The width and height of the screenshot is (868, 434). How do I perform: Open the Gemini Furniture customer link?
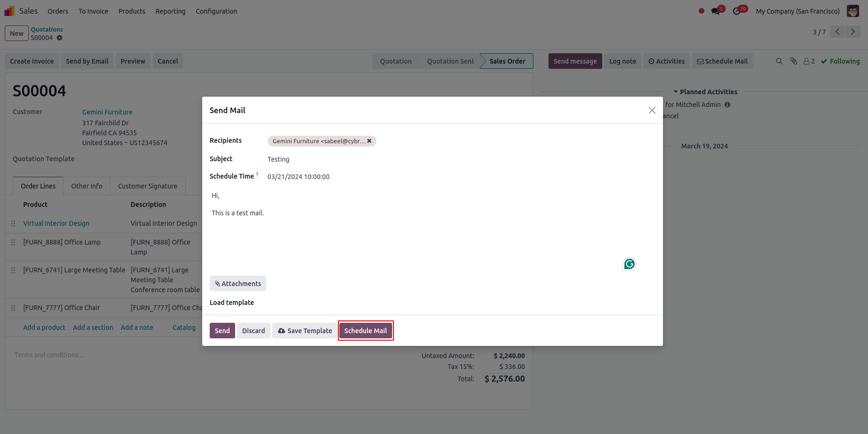pyautogui.click(x=107, y=112)
